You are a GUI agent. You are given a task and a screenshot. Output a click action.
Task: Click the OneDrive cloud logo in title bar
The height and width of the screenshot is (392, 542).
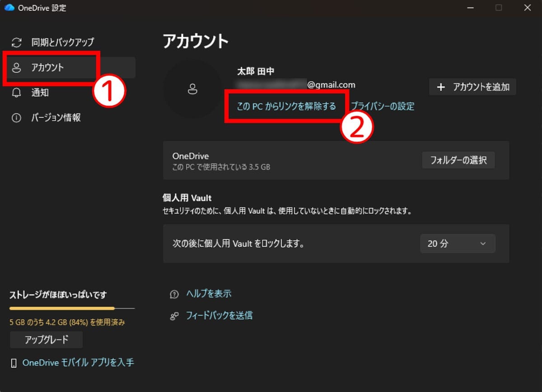coord(10,8)
